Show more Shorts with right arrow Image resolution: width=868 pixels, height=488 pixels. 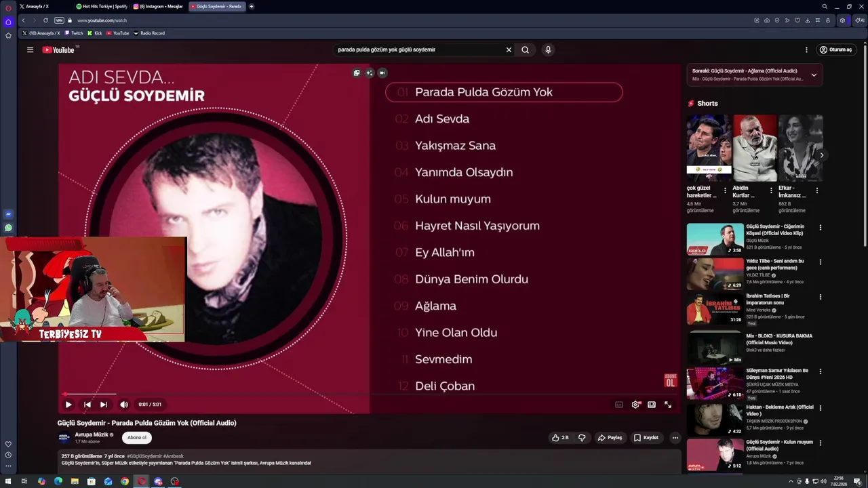tap(821, 155)
